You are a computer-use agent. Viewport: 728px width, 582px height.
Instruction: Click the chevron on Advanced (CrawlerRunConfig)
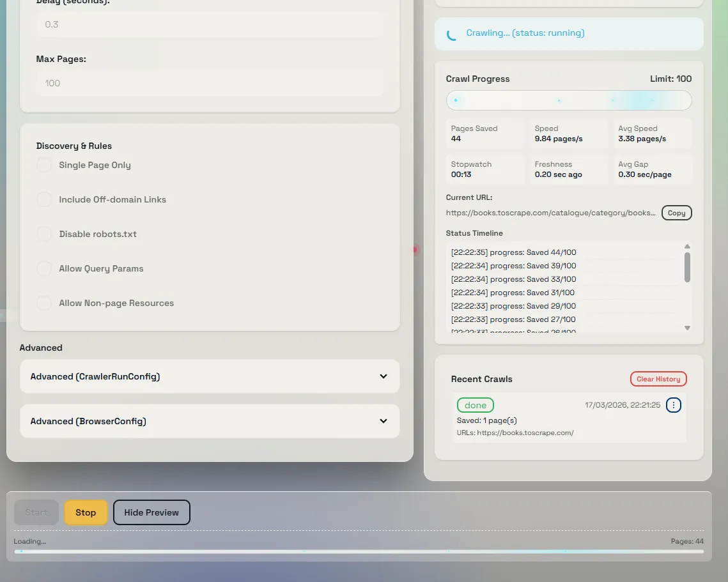(383, 376)
